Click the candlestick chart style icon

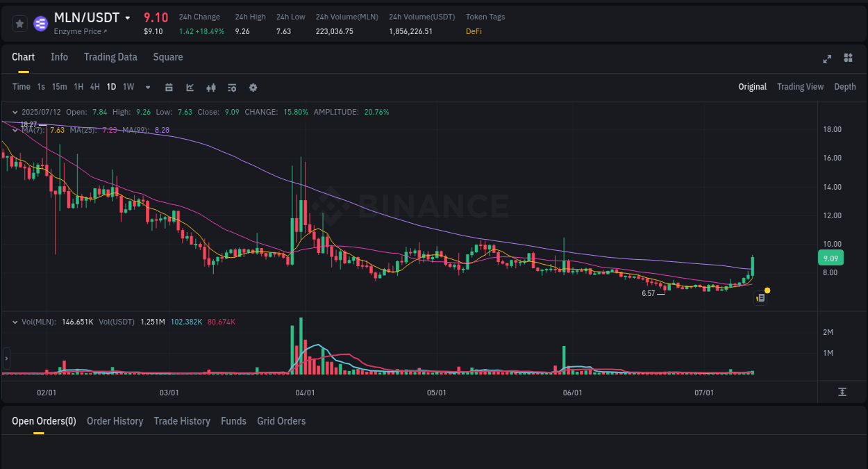pyautogui.click(x=211, y=88)
